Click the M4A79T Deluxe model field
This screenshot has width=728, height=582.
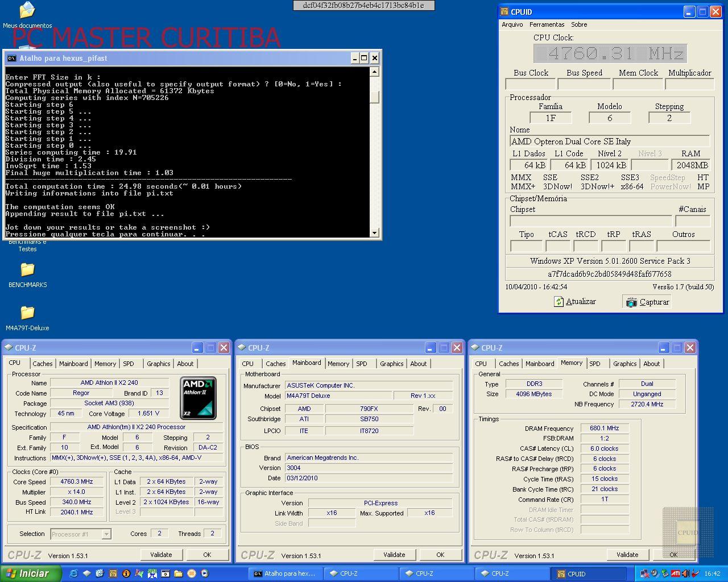point(338,396)
